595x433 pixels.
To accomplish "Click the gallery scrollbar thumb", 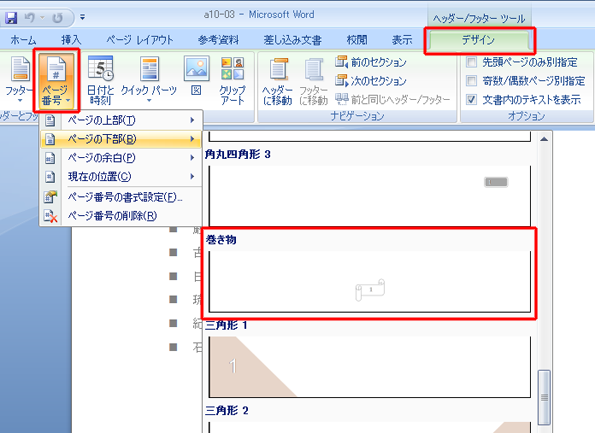I will 544,398.
